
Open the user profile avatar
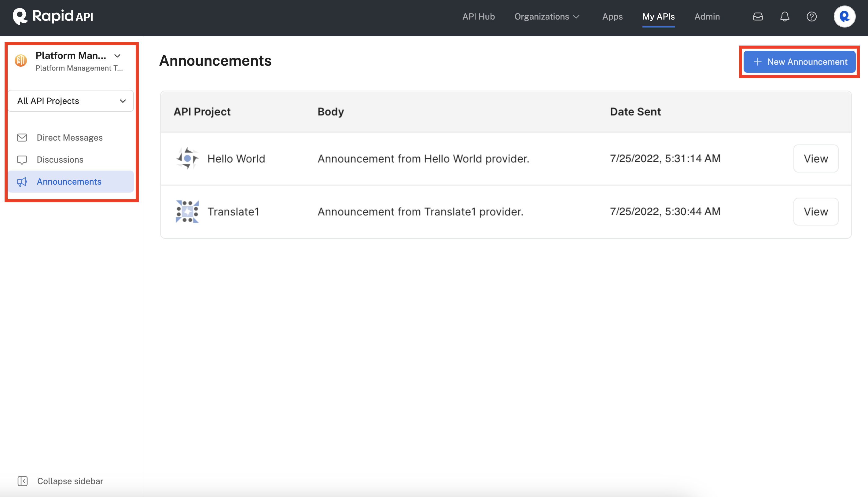click(x=844, y=17)
